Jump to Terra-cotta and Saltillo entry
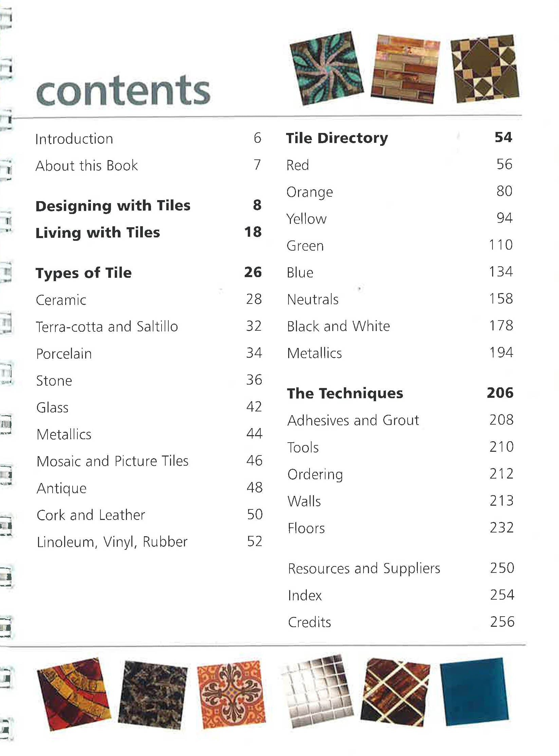Image resolution: width=559 pixels, height=756 pixels. click(x=107, y=327)
